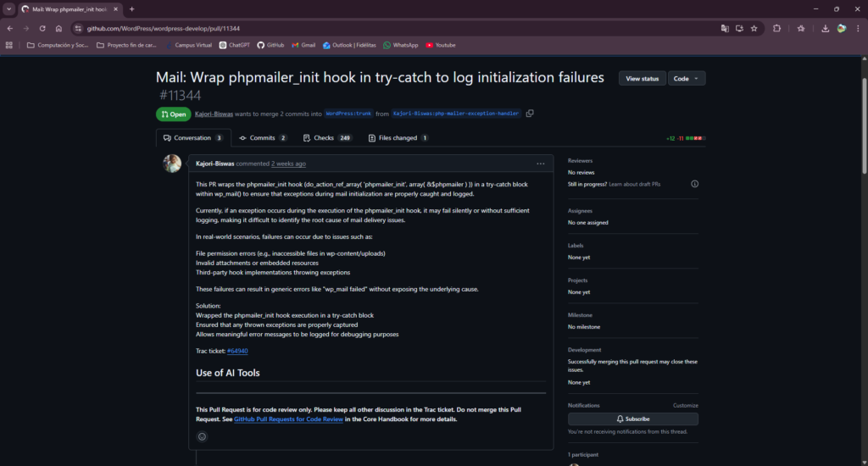Viewport: 868px width, 466px height.
Task: Click the Projects sidebar heading
Action: 577,280
